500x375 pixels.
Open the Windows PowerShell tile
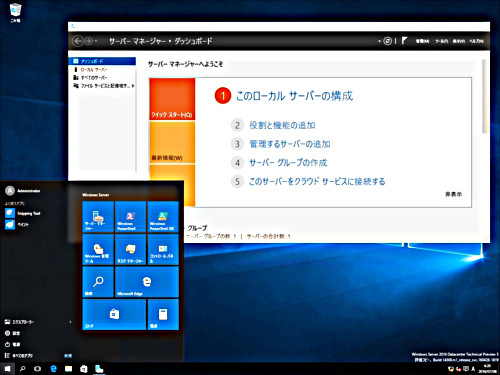pos(130,217)
